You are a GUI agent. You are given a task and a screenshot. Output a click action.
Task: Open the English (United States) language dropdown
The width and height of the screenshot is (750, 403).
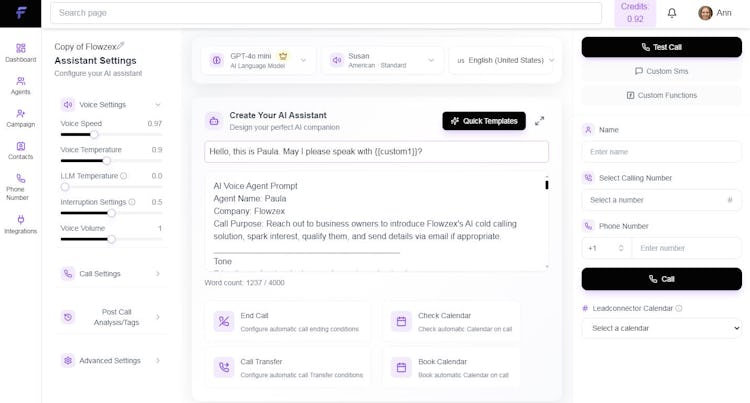point(505,60)
